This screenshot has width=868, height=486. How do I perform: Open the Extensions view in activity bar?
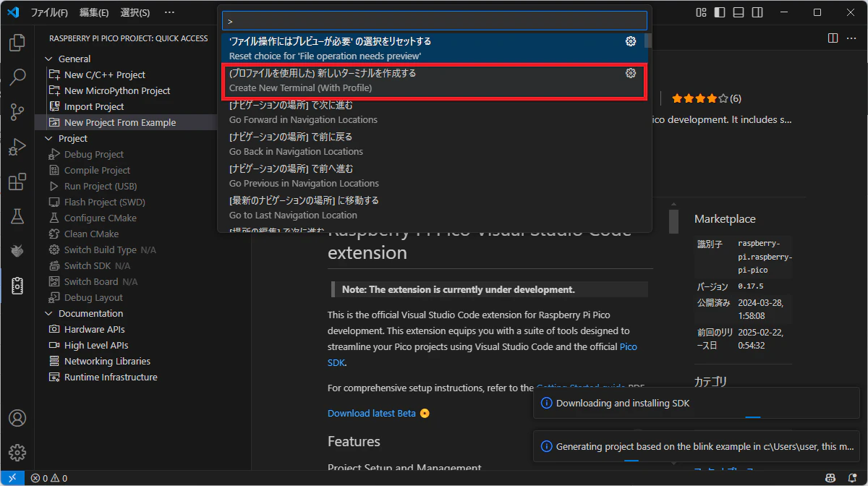(x=17, y=182)
